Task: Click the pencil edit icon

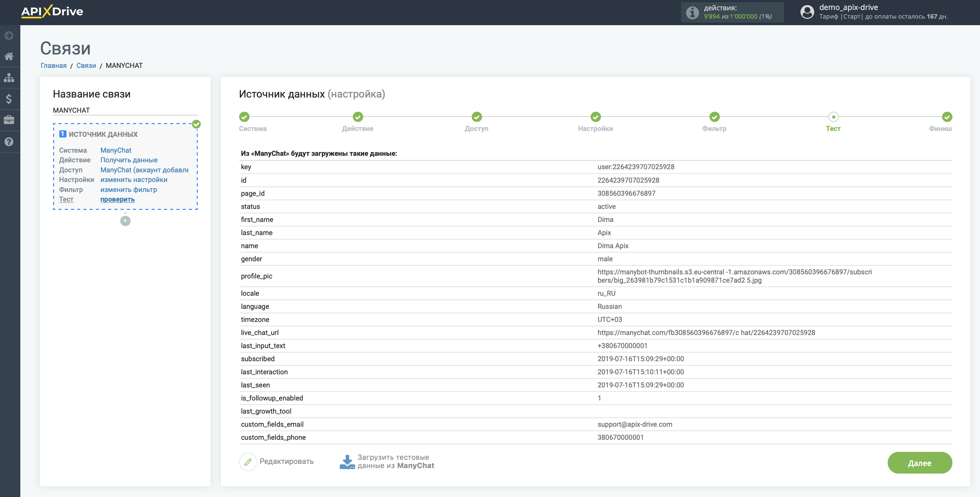Action: (x=248, y=461)
